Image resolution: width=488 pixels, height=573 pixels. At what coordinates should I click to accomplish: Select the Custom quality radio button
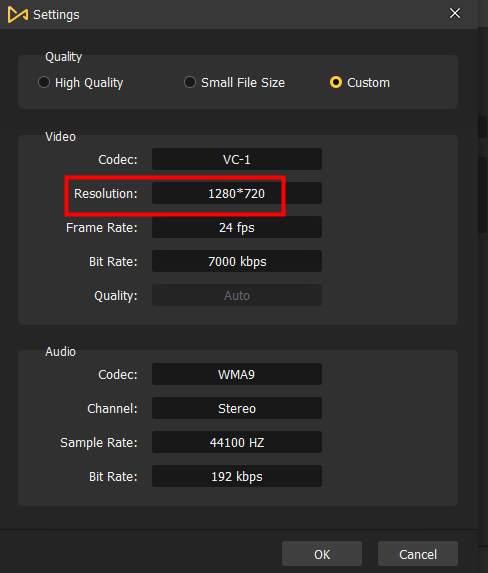[336, 82]
